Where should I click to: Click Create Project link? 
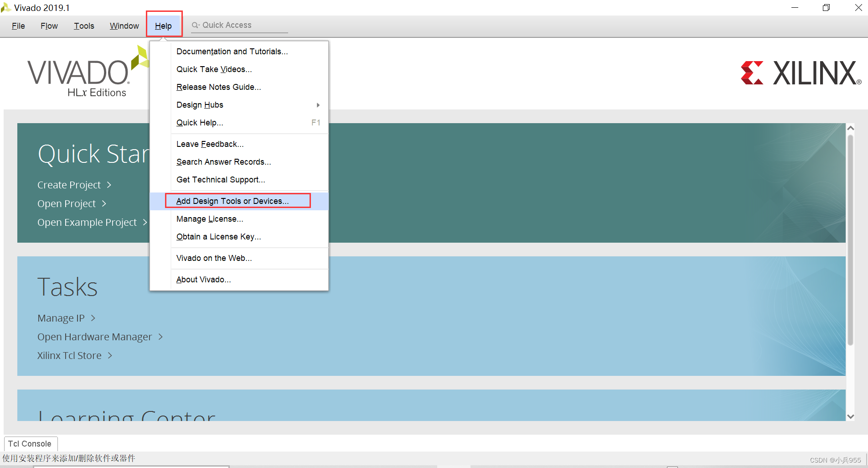click(69, 185)
